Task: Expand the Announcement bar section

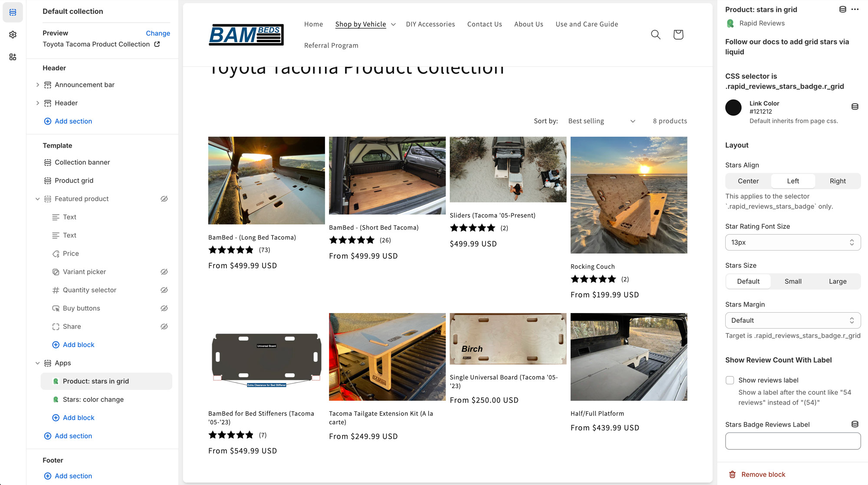Action: (x=38, y=84)
